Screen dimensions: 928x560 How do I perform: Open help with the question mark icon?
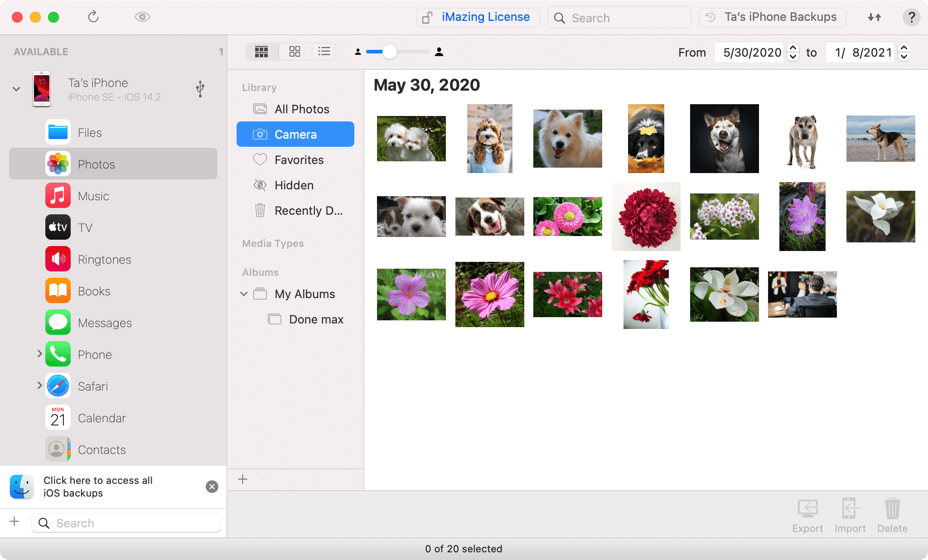pos(912,18)
